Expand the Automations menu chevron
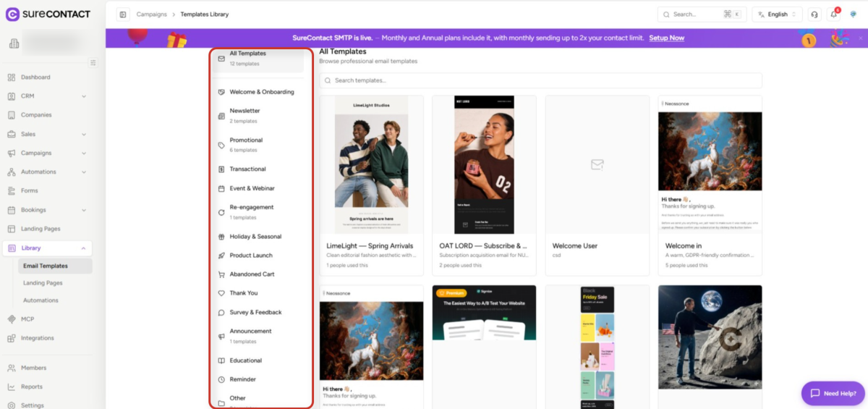Viewport: 868px width, 409px height. pyautogui.click(x=84, y=172)
